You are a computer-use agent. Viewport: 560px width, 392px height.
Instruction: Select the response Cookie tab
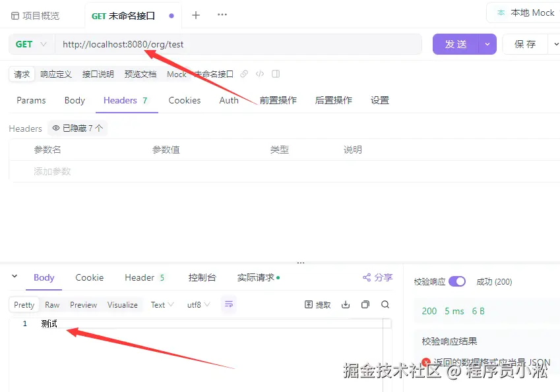[x=90, y=277]
